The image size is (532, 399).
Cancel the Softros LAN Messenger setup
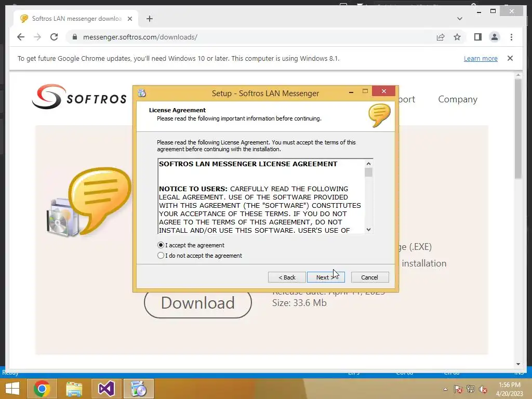tap(370, 277)
